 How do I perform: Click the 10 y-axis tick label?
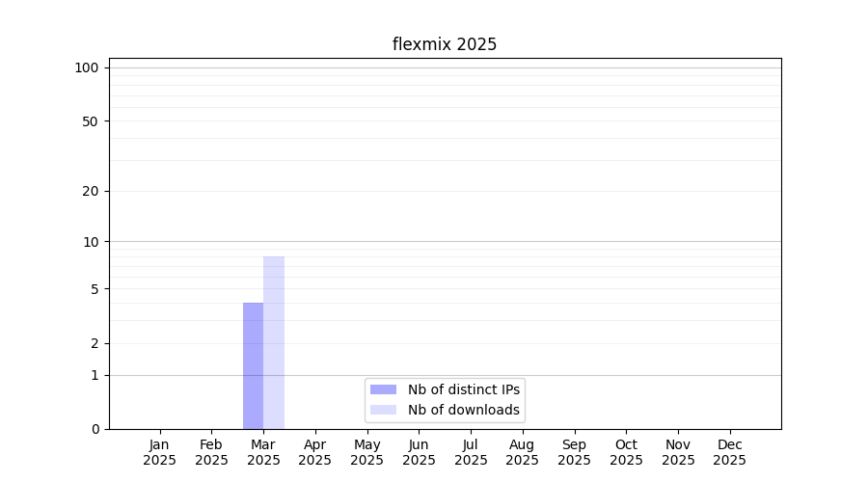[x=91, y=242]
